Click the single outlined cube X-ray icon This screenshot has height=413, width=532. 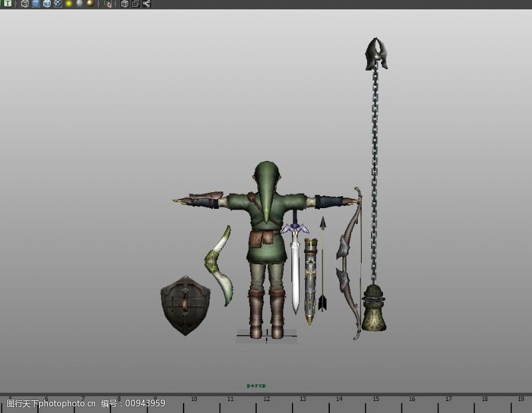click(x=124, y=4)
